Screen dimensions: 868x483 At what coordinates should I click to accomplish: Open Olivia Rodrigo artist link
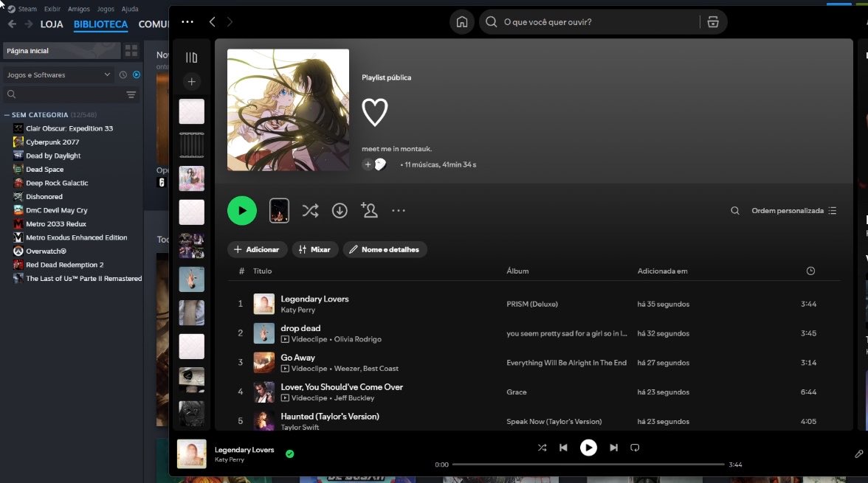pos(357,339)
